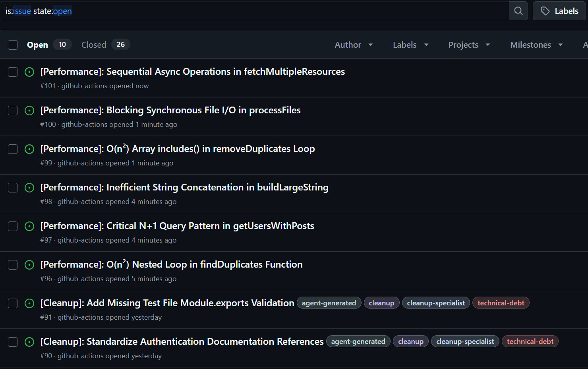
Task: Click the open issue icon for issue #96
Action: click(x=29, y=264)
